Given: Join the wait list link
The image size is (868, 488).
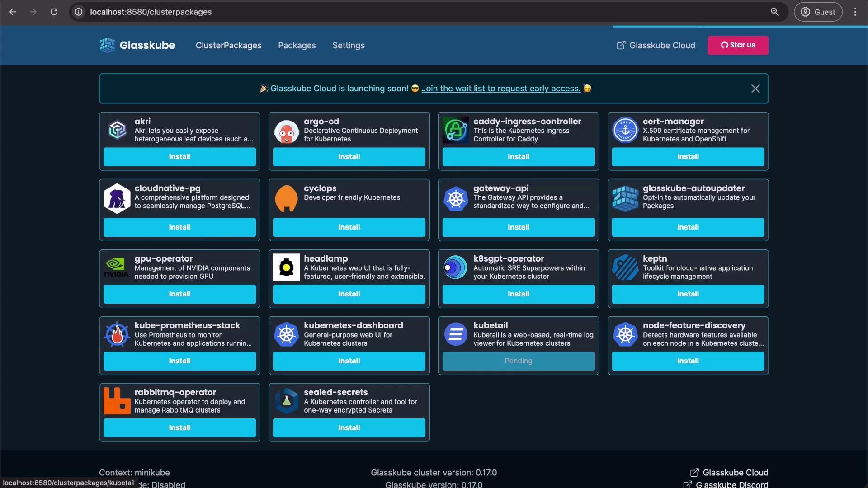Looking at the screenshot, I should coord(500,89).
